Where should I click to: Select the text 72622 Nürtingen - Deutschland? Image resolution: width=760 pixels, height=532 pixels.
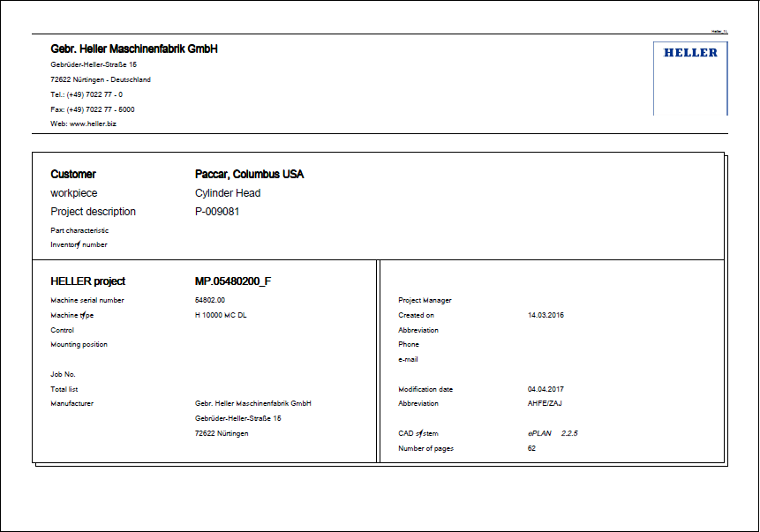pos(101,79)
